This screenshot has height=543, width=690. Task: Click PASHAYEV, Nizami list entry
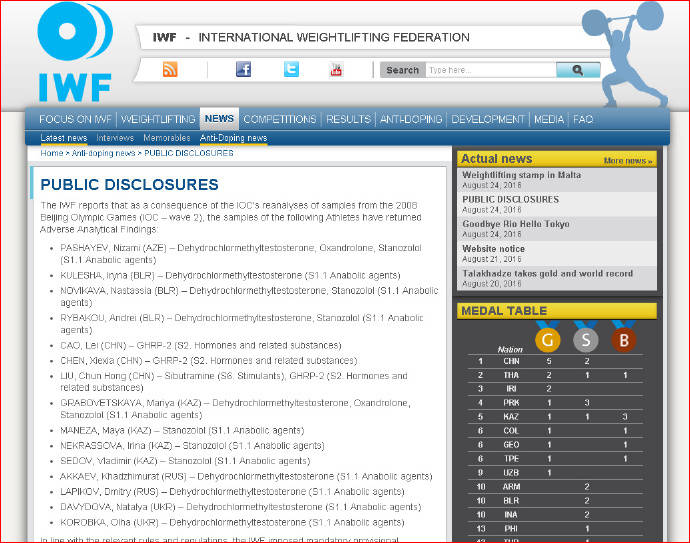coord(241,254)
